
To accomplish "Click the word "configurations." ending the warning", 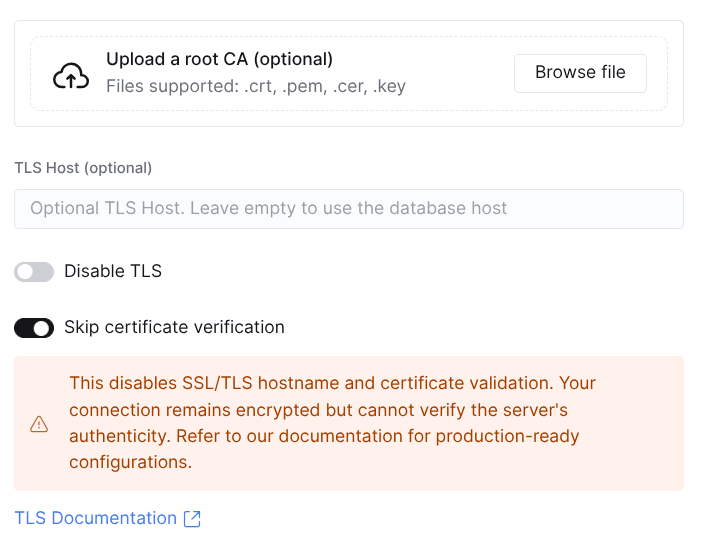I will 130,462.
